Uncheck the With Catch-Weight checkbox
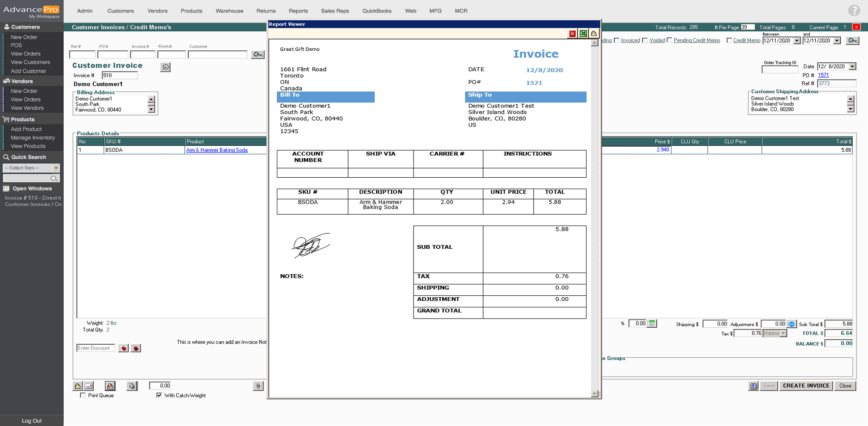The image size is (868, 426). pyautogui.click(x=159, y=396)
